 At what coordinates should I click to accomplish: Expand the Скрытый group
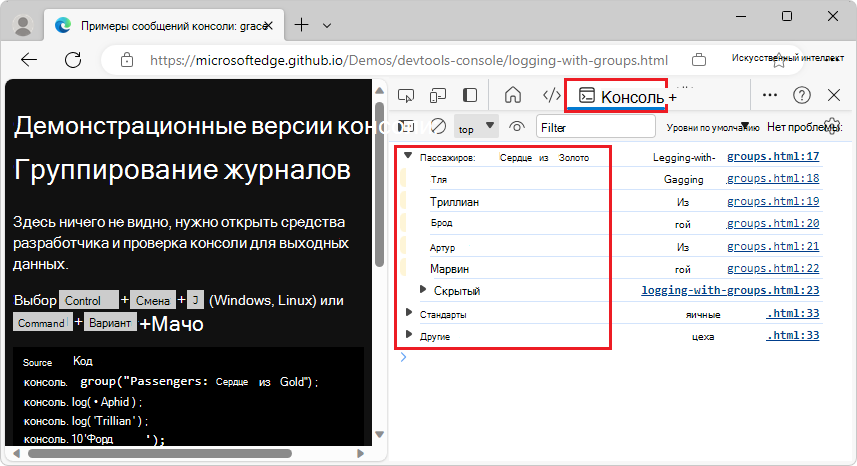pos(423,290)
